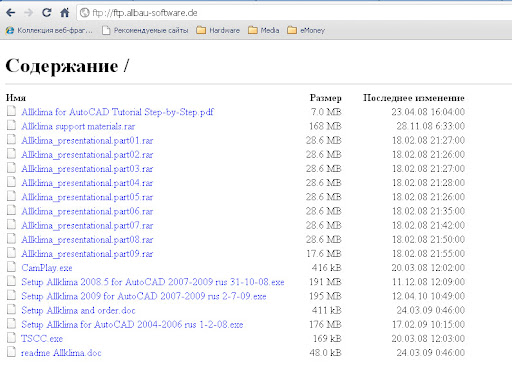Click file icon beside presentational.part01.rar
Viewport: 512px width, 367px height.
point(11,139)
